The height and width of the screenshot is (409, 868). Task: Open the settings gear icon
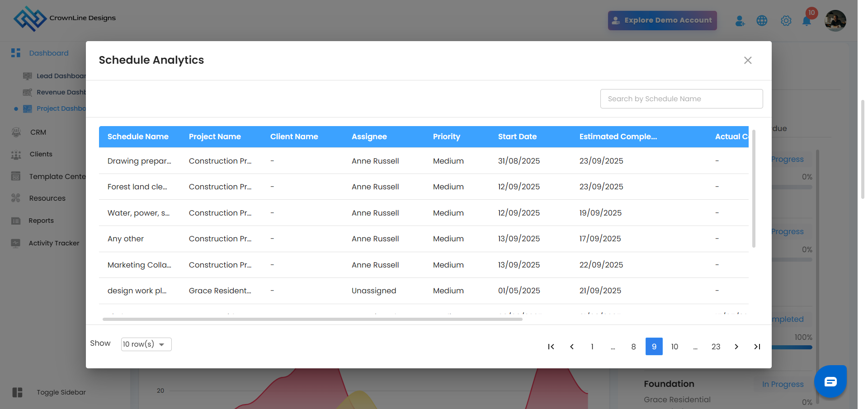click(786, 21)
